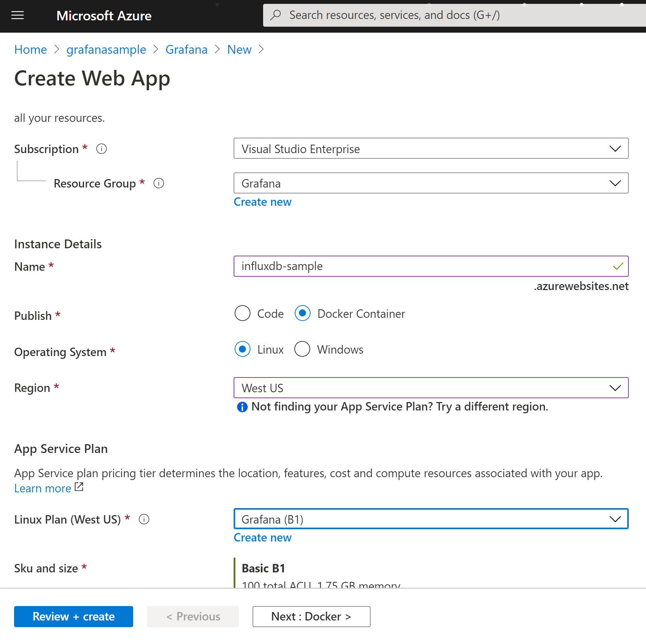The image size is (646, 644).
Task: Click the App Service Plan heading
Action: 61,449
